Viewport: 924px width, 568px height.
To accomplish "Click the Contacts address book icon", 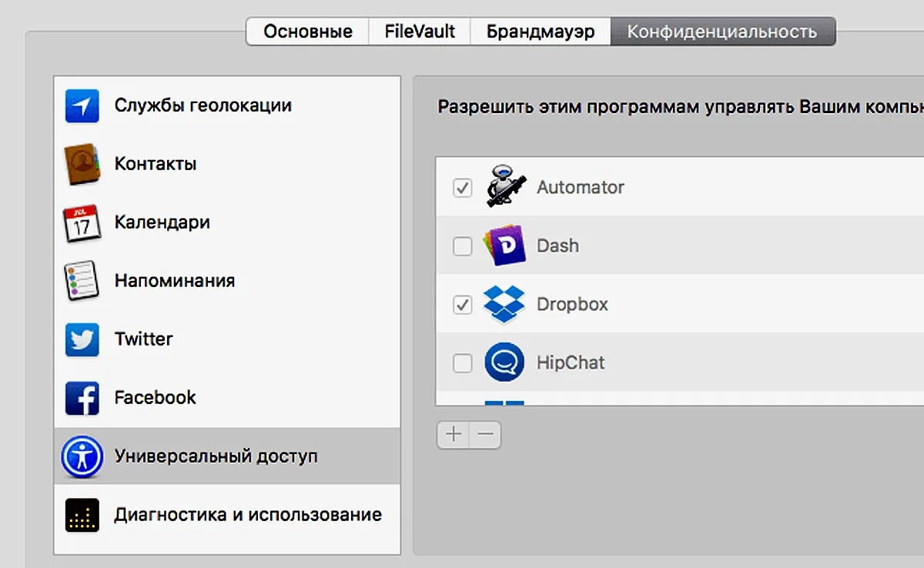I will click(x=82, y=164).
